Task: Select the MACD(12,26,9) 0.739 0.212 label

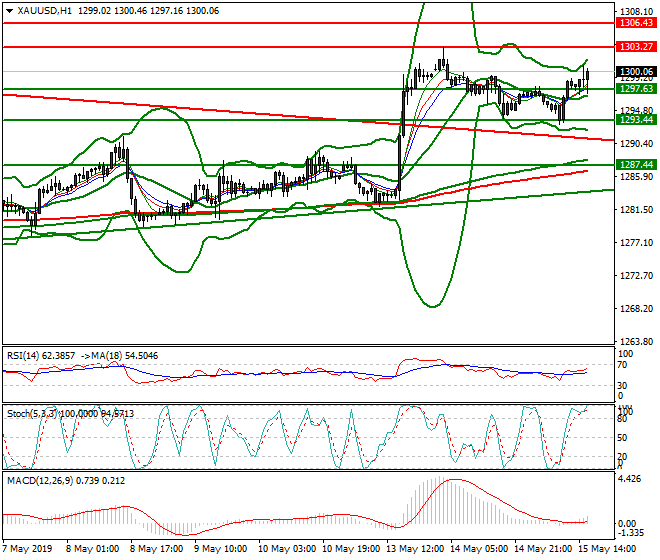Action: pos(66,480)
